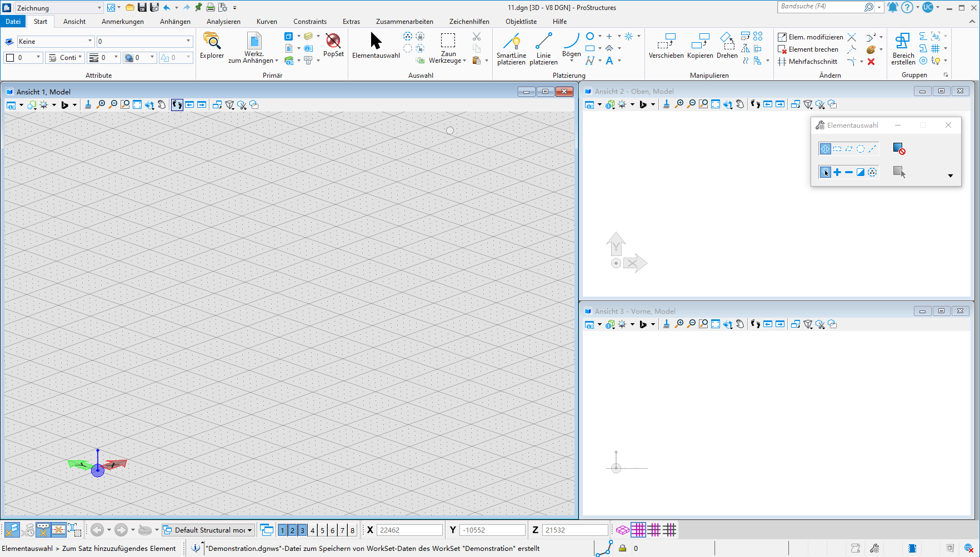Click the Gruppen dialog launcher

946,75
